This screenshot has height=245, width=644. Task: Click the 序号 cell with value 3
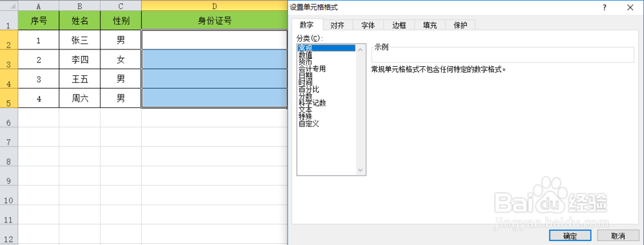(39, 79)
